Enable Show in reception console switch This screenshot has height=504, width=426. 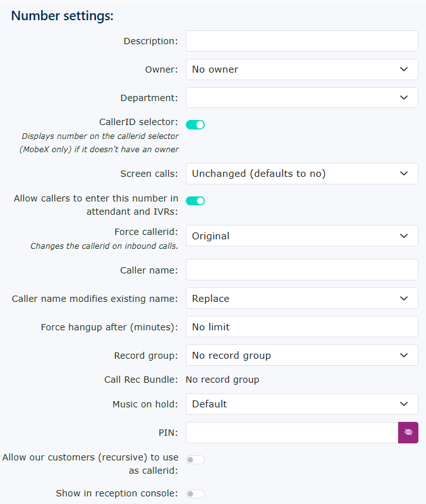(195, 494)
